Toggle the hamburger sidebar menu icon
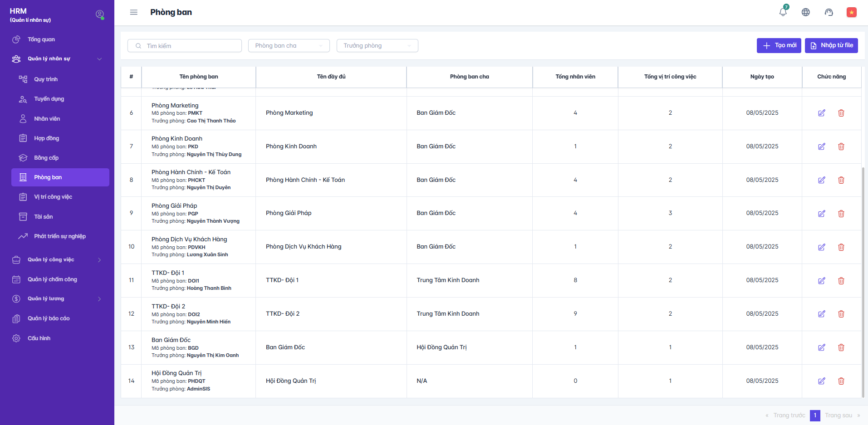The height and width of the screenshot is (425, 868). (x=133, y=12)
